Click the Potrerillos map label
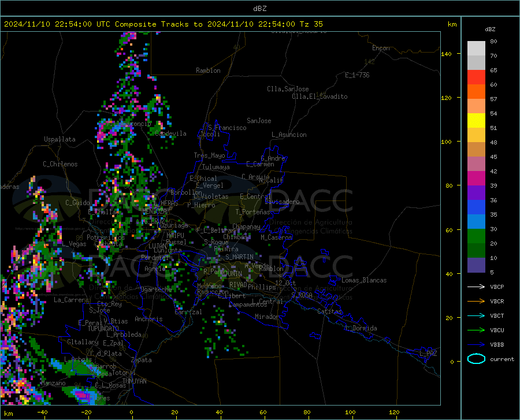This screenshot has height=420, width=520. (106, 237)
